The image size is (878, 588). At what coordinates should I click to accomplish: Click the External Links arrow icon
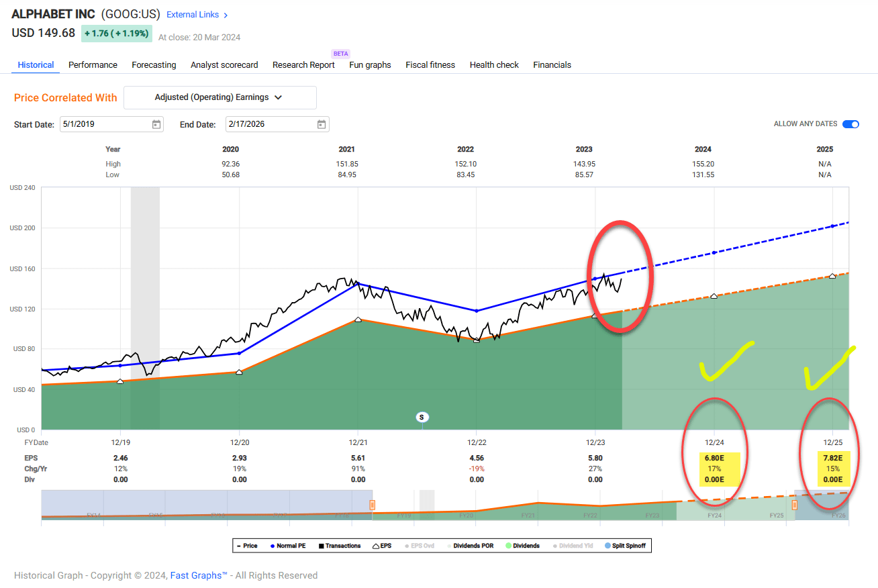226,15
